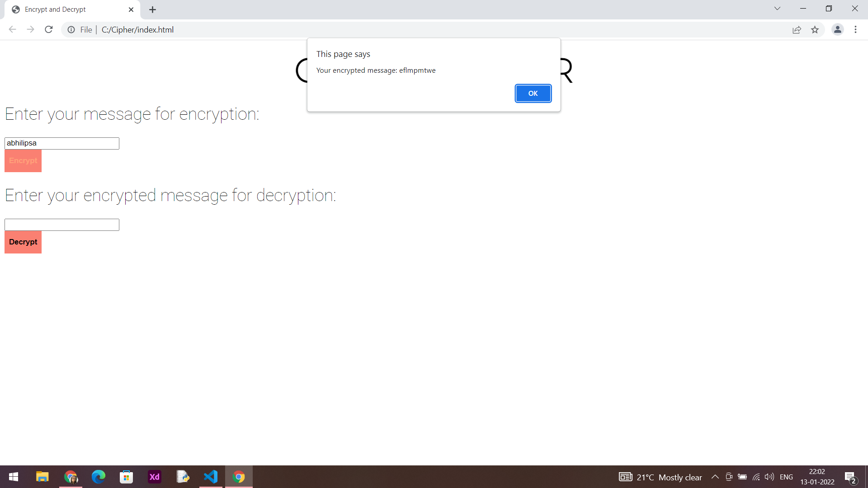Close the Encrypt and Decrypt tab
This screenshot has width=868, height=488.
(x=131, y=9)
